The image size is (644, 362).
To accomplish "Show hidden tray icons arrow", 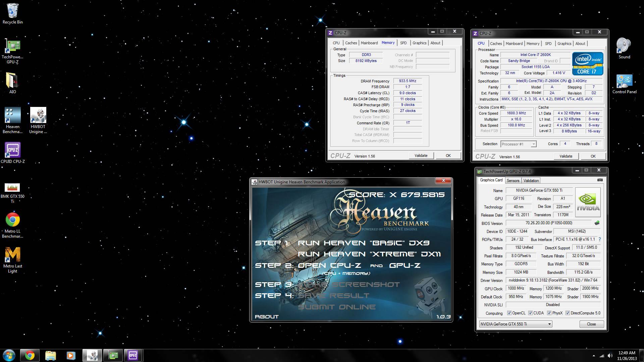I will coord(594,356).
